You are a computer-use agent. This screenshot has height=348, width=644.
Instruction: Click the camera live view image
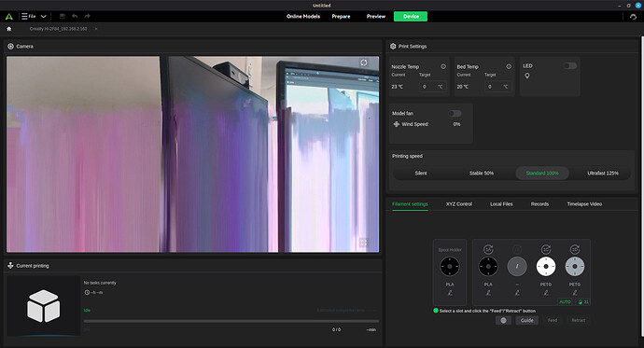[192, 154]
